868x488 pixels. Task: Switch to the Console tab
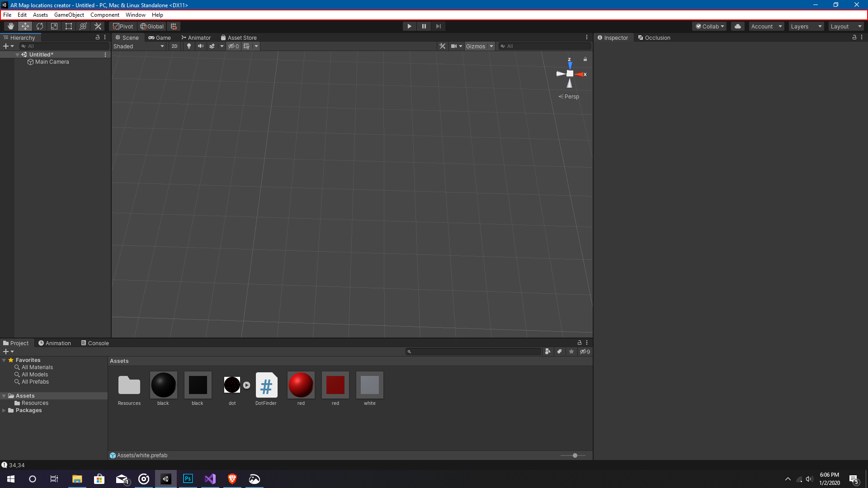tap(95, 343)
